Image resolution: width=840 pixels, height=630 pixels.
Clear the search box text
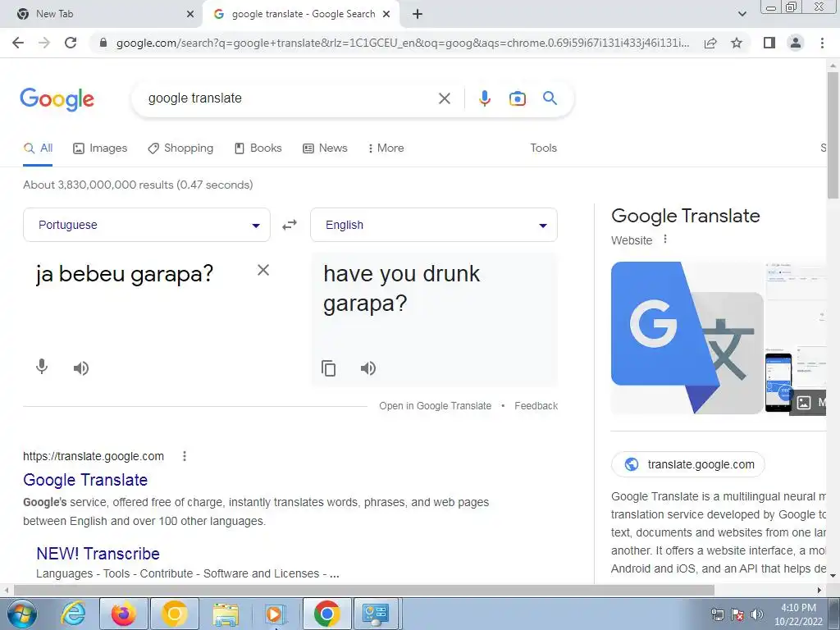click(444, 98)
